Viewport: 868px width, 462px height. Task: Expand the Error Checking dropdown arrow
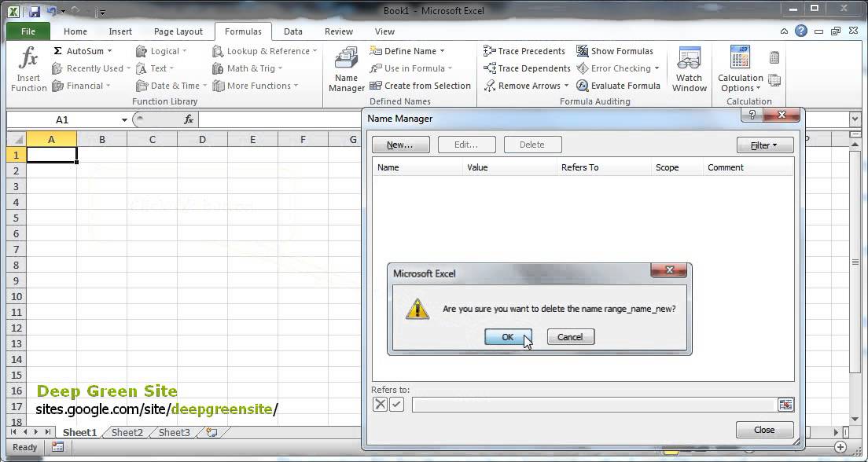pyautogui.click(x=657, y=68)
